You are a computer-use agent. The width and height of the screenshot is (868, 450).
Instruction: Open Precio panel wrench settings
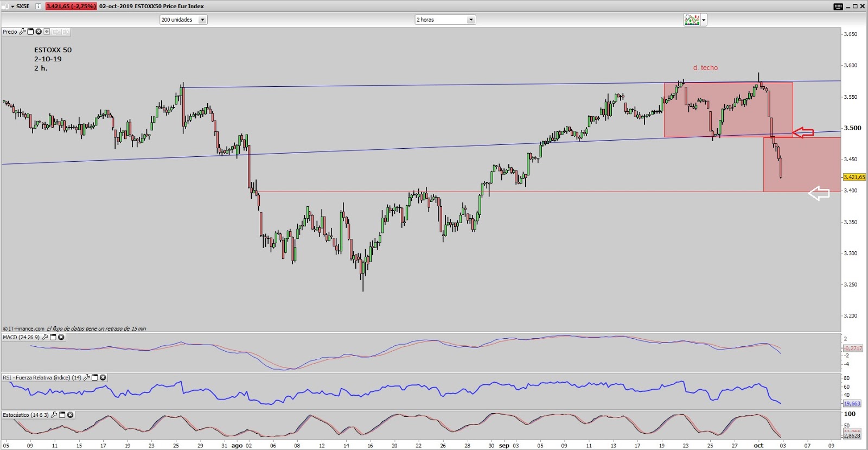(x=22, y=31)
